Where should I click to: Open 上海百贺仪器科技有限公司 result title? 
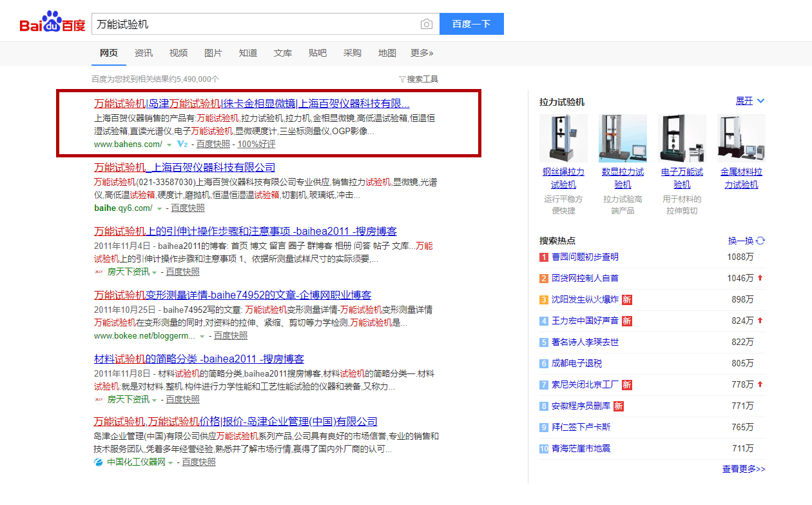tap(184, 168)
